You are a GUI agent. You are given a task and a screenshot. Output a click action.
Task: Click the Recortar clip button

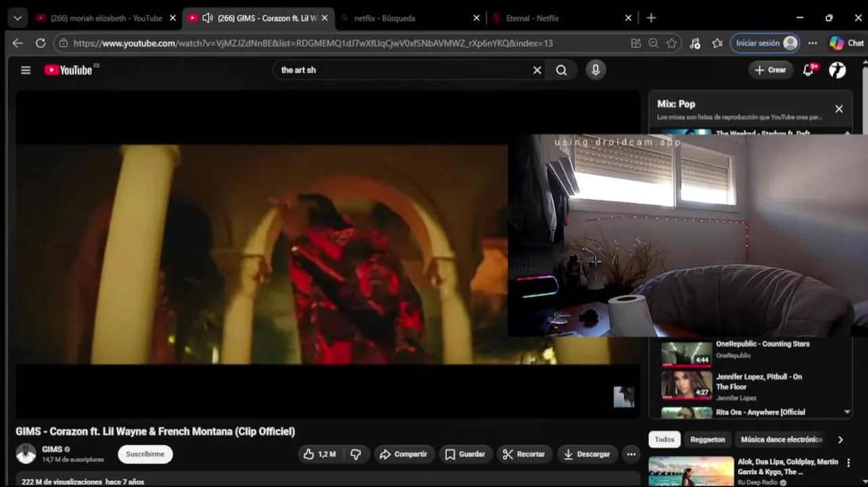pos(524,455)
